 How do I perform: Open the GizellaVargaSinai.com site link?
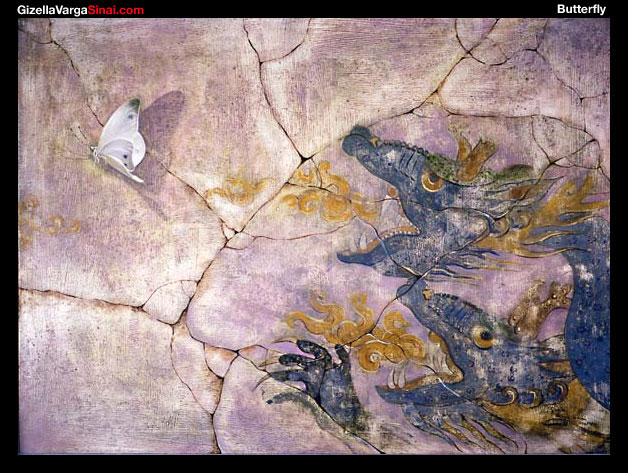[81, 10]
